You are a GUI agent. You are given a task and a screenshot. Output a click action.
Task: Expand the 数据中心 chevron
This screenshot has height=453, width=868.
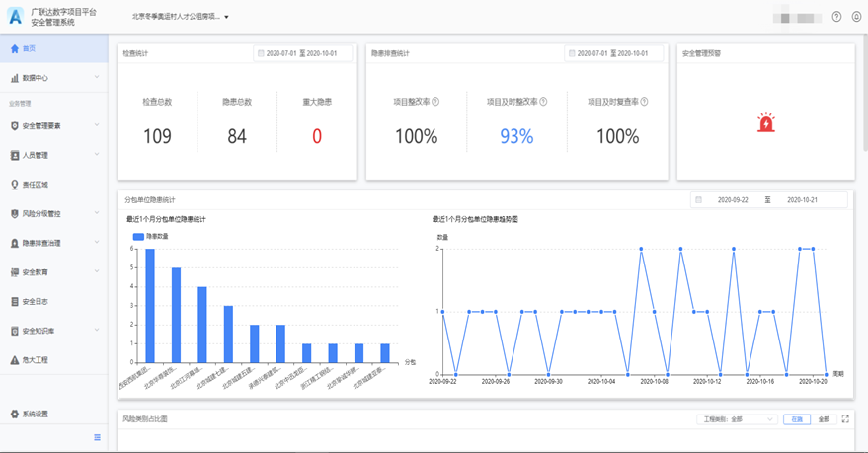(97, 77)
